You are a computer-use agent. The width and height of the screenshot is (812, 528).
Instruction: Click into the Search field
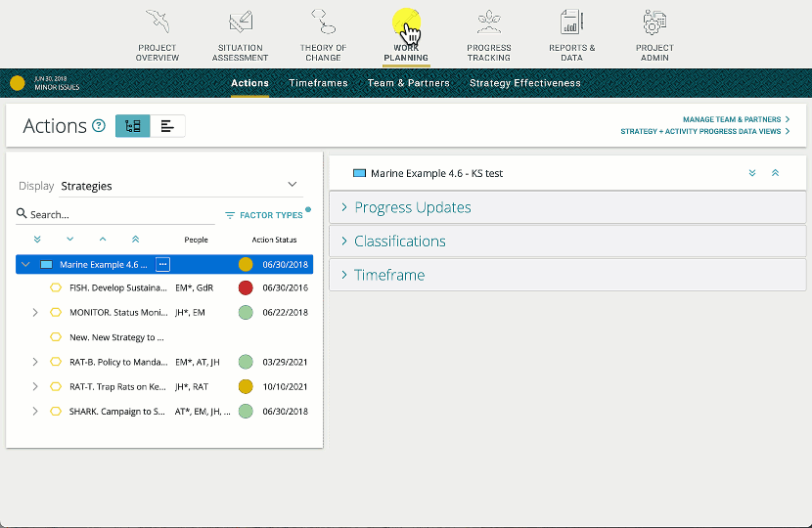point(117,215)
